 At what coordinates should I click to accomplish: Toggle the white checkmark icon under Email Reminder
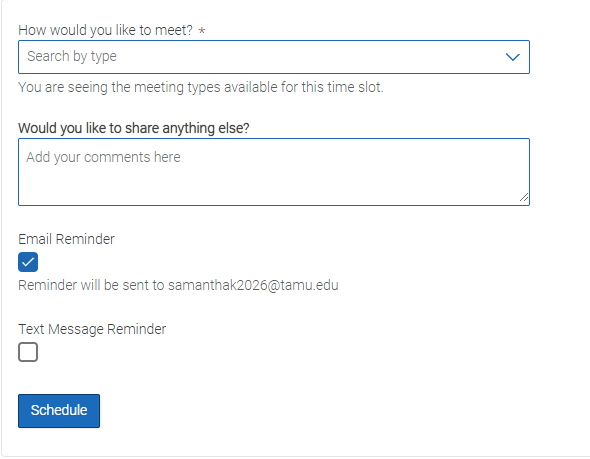(28, 262)
